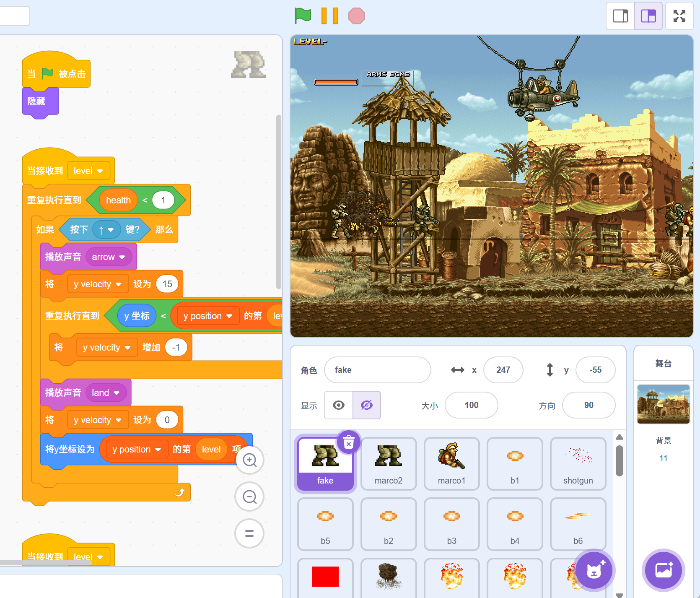This screenshot has height=598, width=700.
Task: Click the choose a sprite button
Action: tap(594, 570)
